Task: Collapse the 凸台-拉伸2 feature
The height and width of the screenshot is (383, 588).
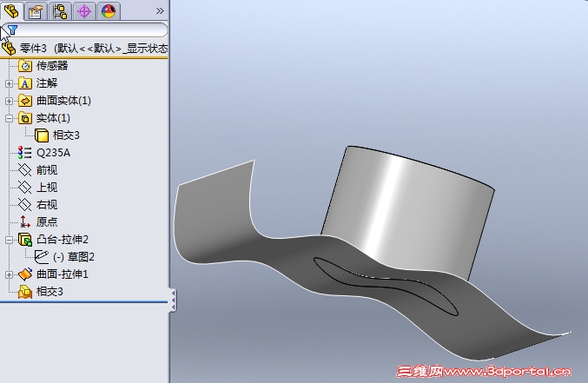Action: tap(9, 240)
